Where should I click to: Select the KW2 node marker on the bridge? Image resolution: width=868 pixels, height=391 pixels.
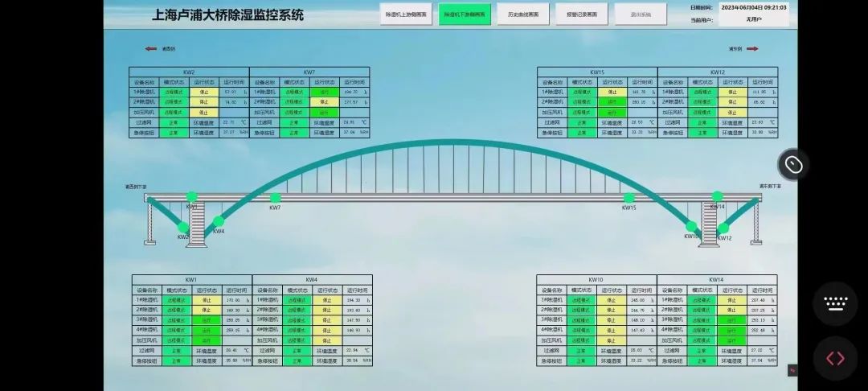183,227
